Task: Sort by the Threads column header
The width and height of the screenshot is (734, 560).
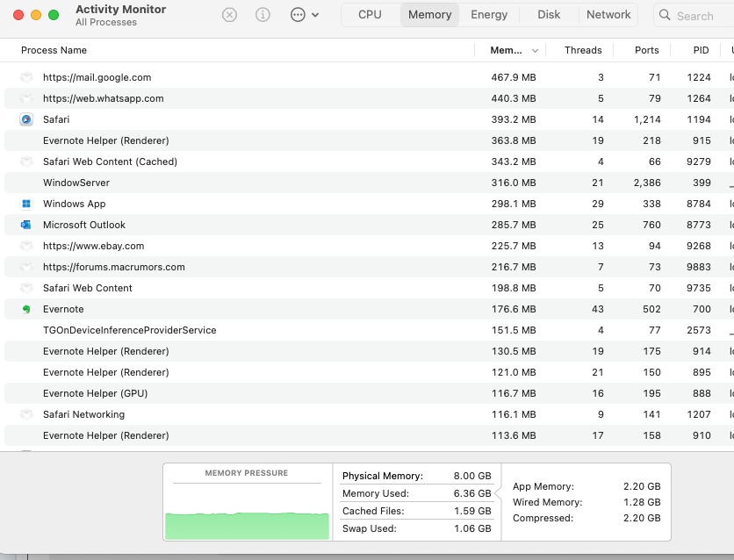Action: (x=583, y=50)
